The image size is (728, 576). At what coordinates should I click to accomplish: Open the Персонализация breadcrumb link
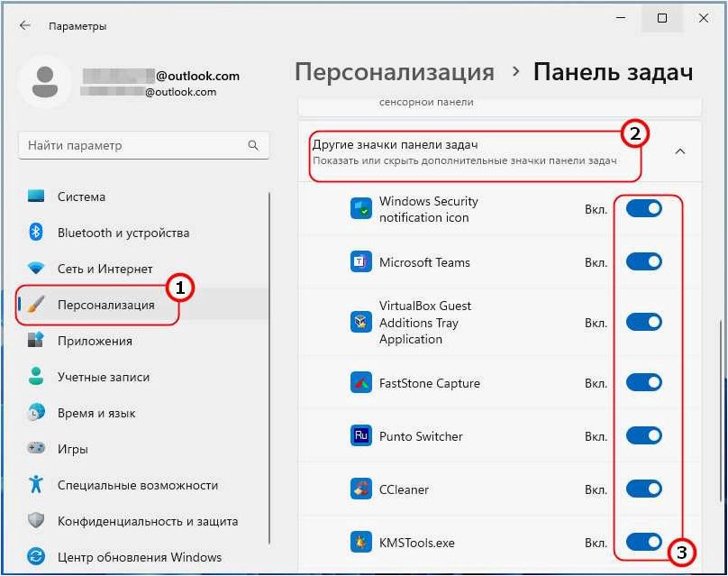click(x=395, y=72)
